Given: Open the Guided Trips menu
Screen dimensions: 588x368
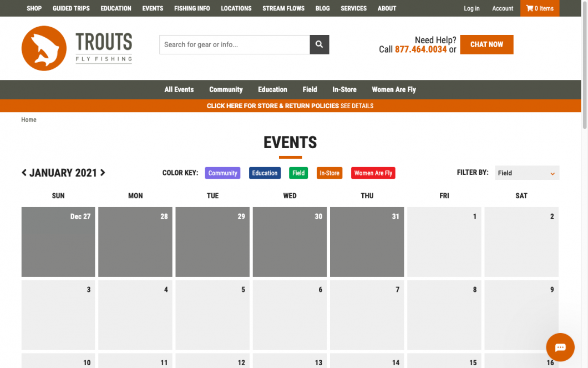Looking at the screenshot, I should tap(71, 8).
